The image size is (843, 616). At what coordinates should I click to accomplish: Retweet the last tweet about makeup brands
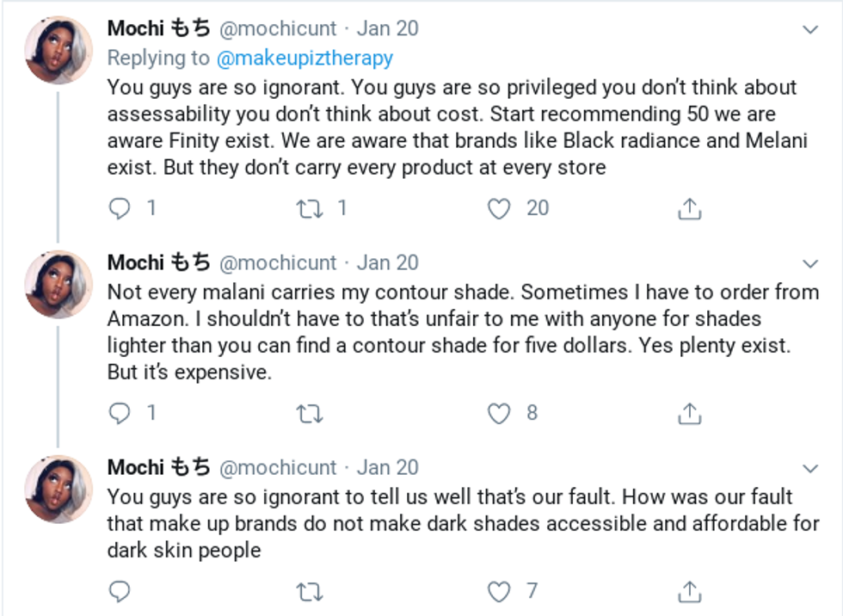pyautogui.click(x=309, y=592)
